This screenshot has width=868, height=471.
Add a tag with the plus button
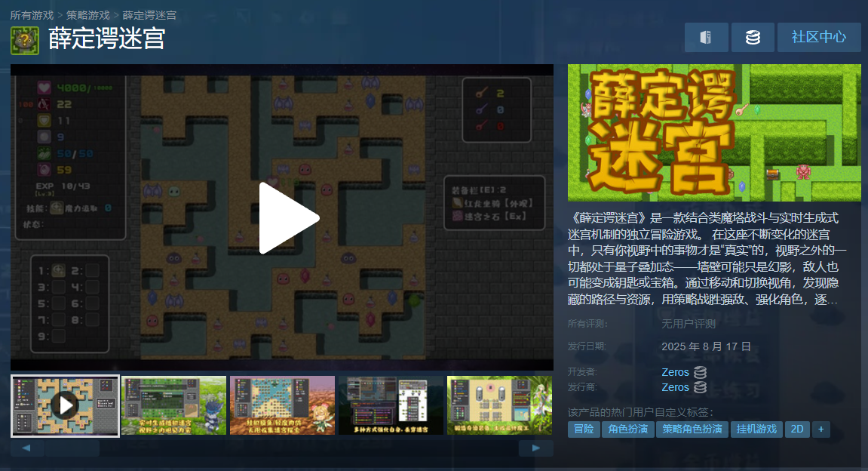(821, 429)
